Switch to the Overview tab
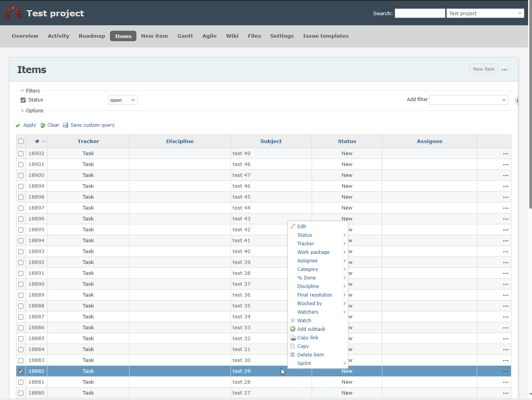The height and width of the screenshot is (400, 532). click(25, 36)
